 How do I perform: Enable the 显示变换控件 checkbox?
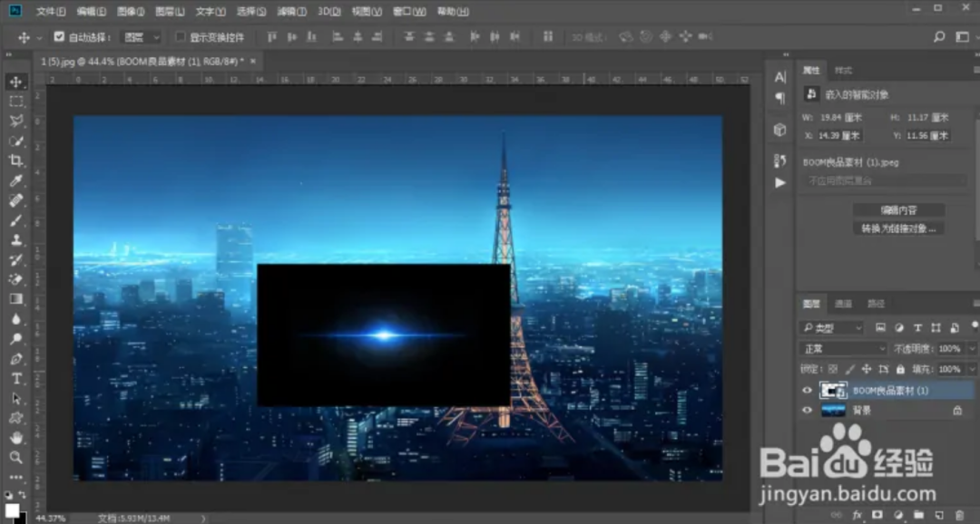click(x=181, y=37)
